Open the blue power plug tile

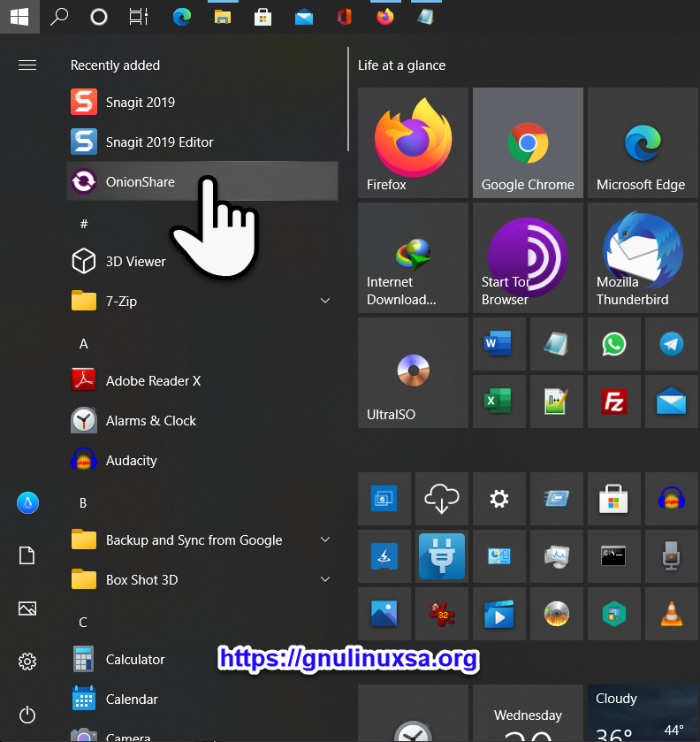tap(442, 556)
